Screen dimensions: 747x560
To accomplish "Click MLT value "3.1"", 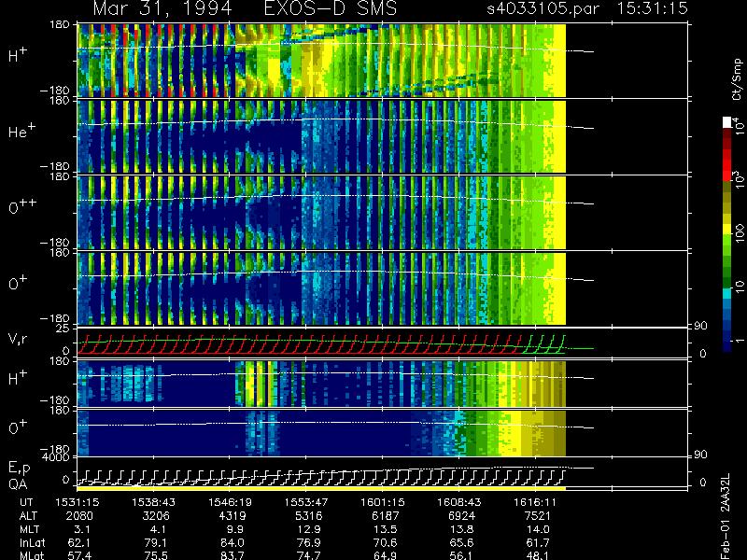I will 82,529.
